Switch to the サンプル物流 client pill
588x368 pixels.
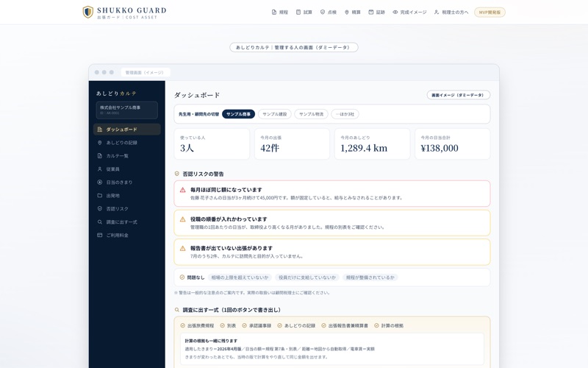tap(311, 114)
